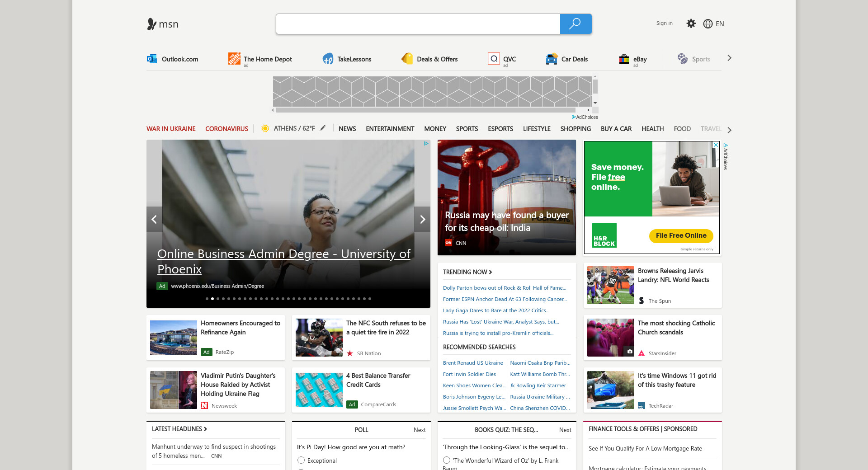
Task: Open the Online Business Admin Degree headline
Action: [x=284, y=261]
